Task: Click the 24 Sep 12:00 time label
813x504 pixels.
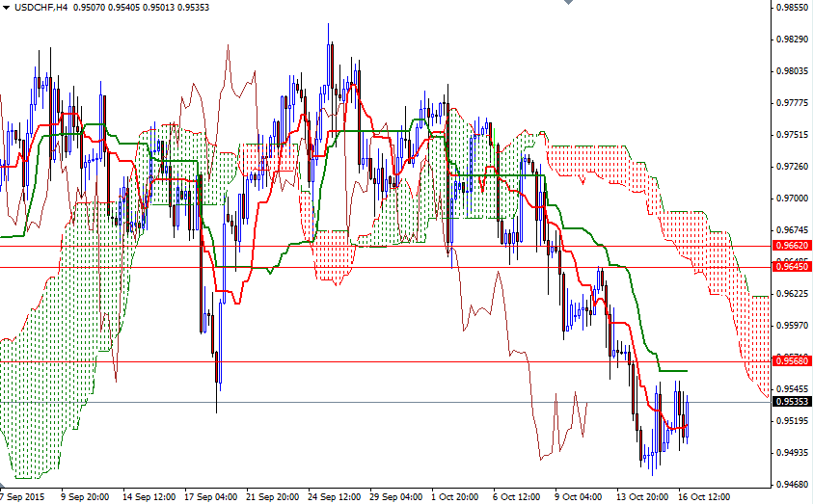Action: 333,497
